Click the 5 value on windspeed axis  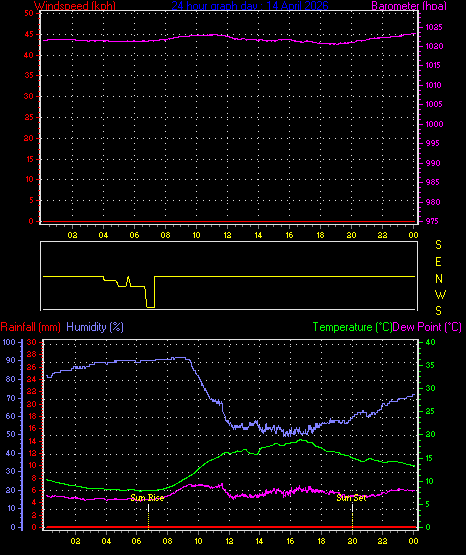(x=31, y=200)
